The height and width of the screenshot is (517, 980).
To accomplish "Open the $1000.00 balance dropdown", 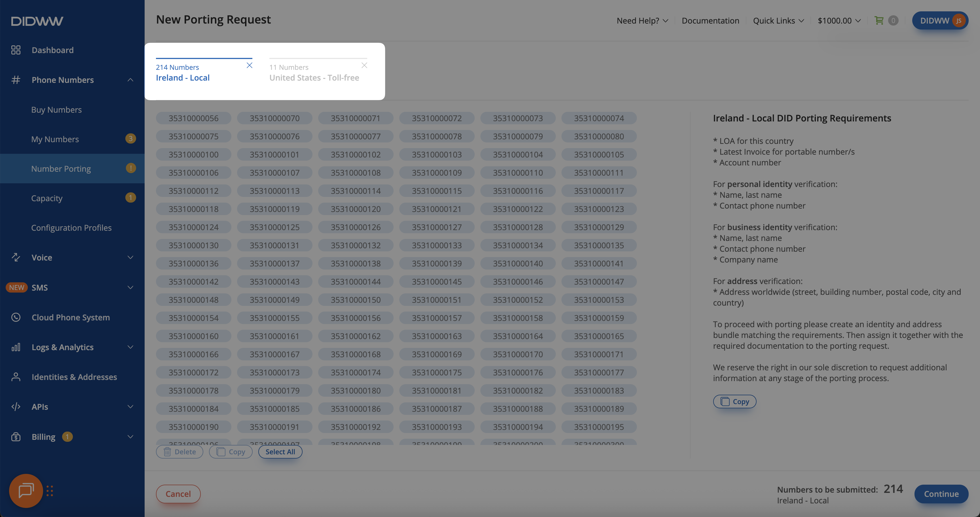I will [839, 20].
